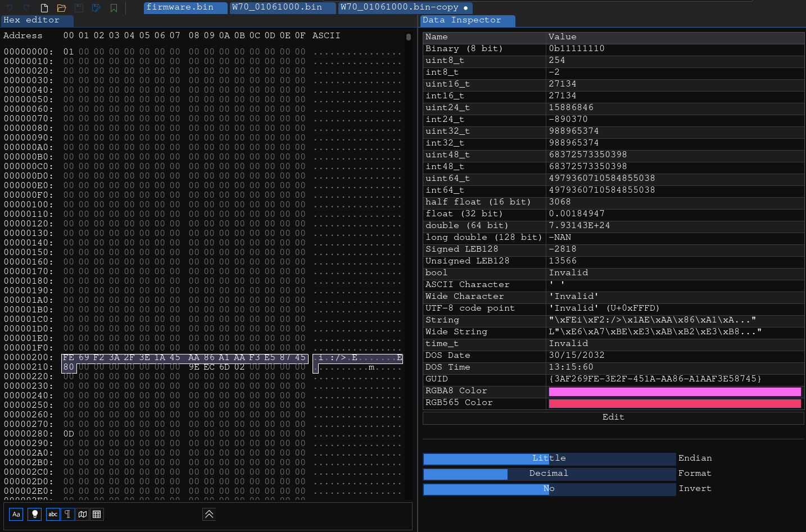Save the current file

point(78,8)
